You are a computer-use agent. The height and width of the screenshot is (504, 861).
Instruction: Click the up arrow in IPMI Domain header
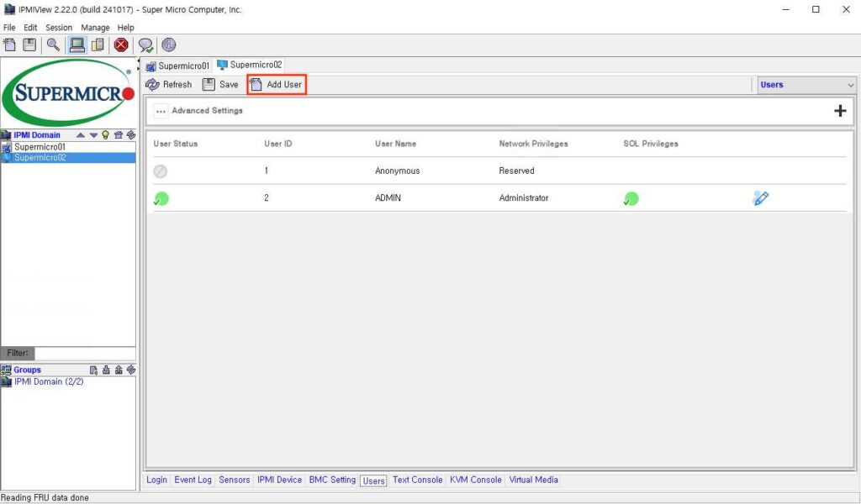81,135
